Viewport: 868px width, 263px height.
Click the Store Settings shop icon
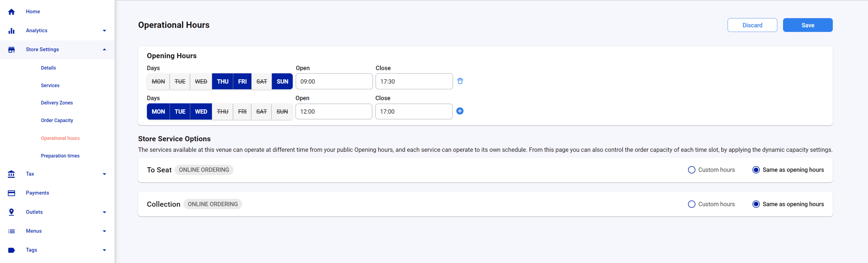coord(11,50)
